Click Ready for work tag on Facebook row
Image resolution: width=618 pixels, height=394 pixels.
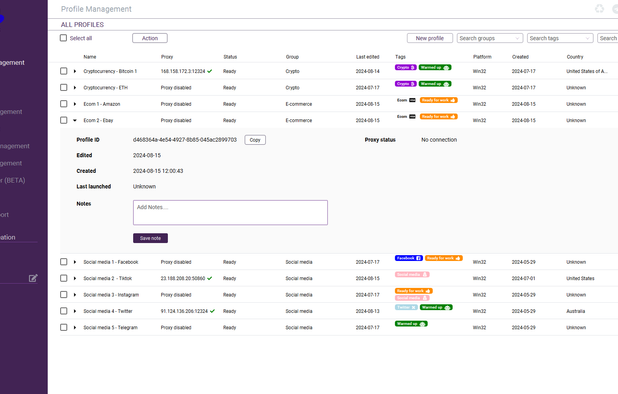[443, 258]
